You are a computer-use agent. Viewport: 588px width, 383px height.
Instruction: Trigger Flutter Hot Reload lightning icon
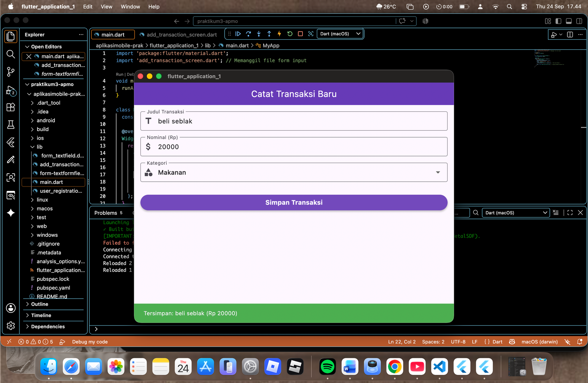(279, 34)
